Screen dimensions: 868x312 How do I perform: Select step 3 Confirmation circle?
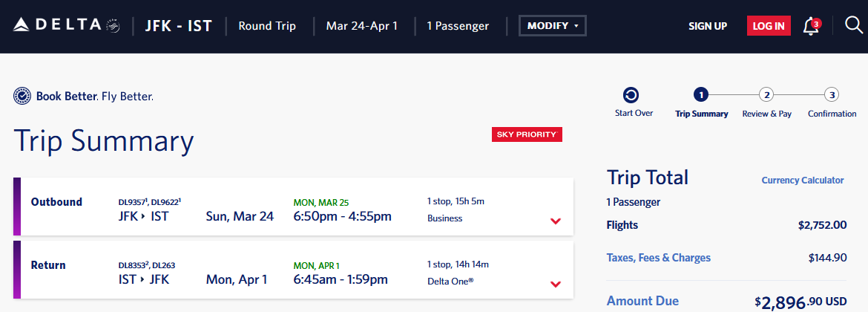pyautogui.click(x=832, y=95)
